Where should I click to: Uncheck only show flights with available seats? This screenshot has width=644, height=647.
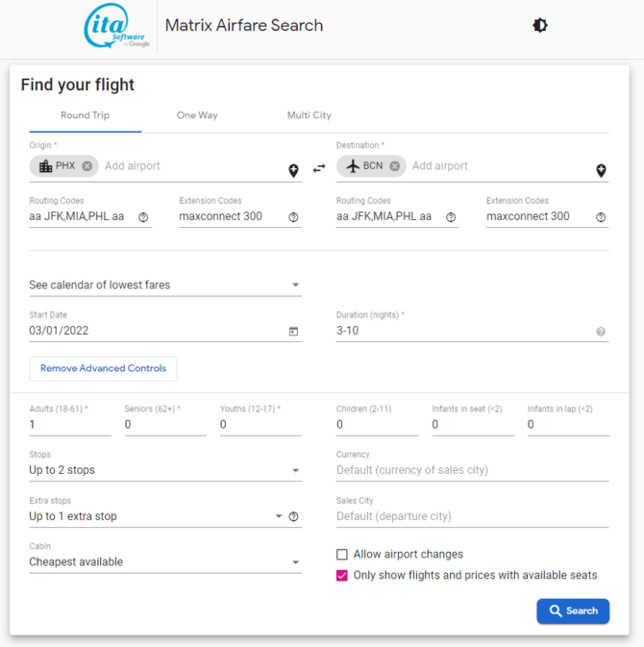tap(341, 575)
